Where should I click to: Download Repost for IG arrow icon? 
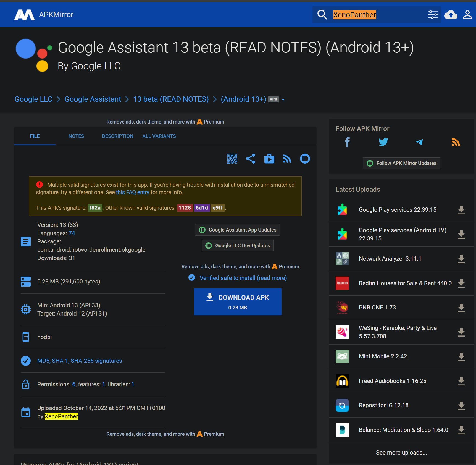461,406
